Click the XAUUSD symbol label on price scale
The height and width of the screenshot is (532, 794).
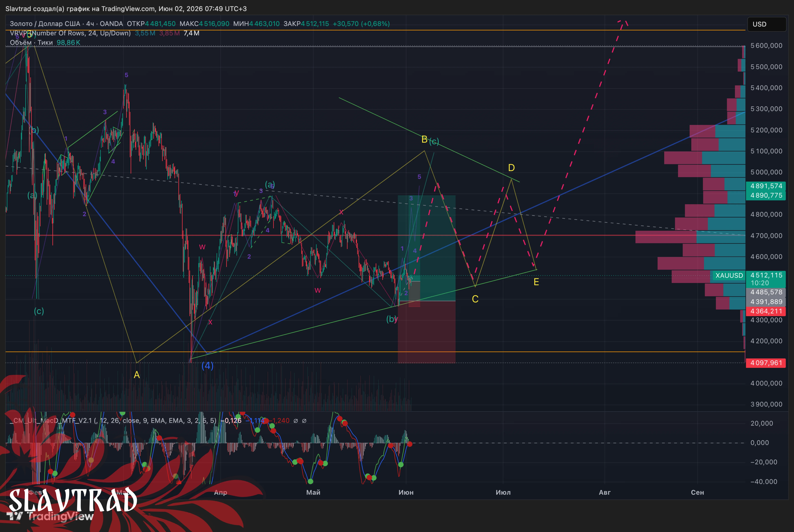click(729, 276)
